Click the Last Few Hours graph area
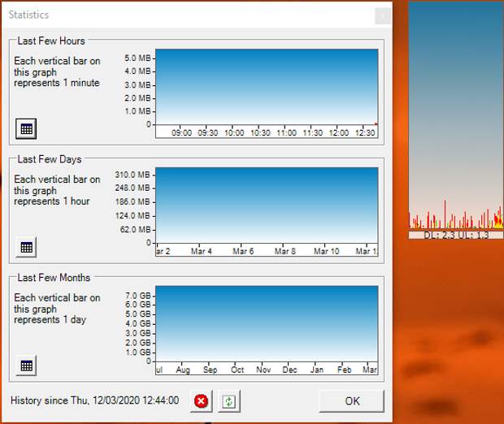This screenshot has width=504, height=424. click(266, 86)
